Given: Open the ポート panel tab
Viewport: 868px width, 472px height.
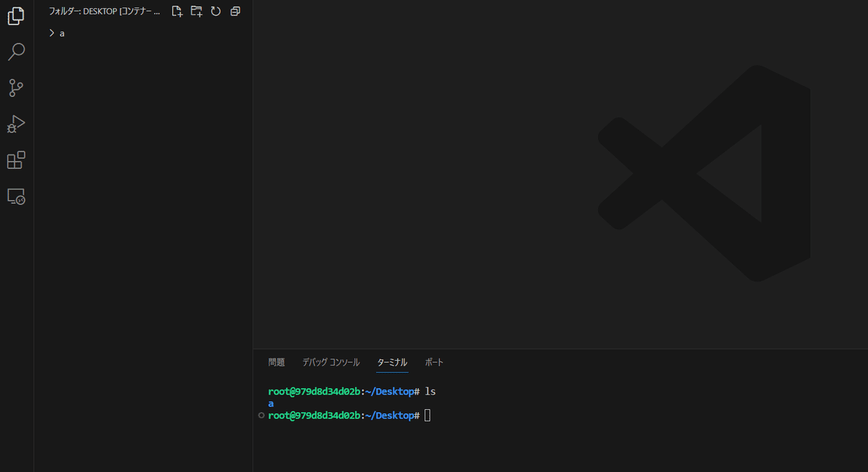Looking at the screenshot, I should tap(434, 362).
